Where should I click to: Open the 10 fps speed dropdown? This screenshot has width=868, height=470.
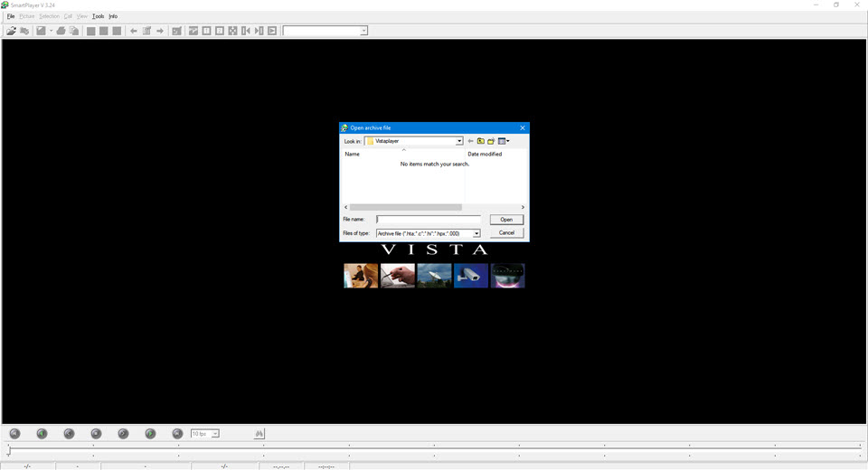click(x=214, y=434)
